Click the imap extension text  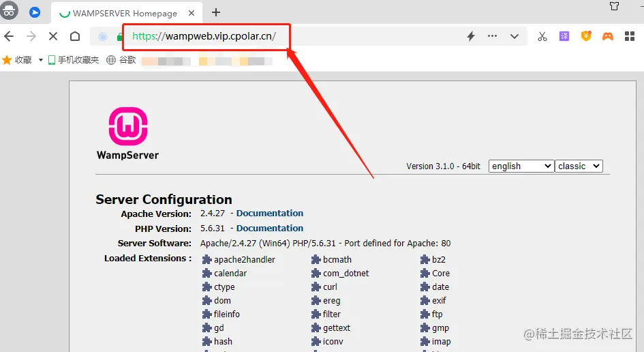(441, 342)
